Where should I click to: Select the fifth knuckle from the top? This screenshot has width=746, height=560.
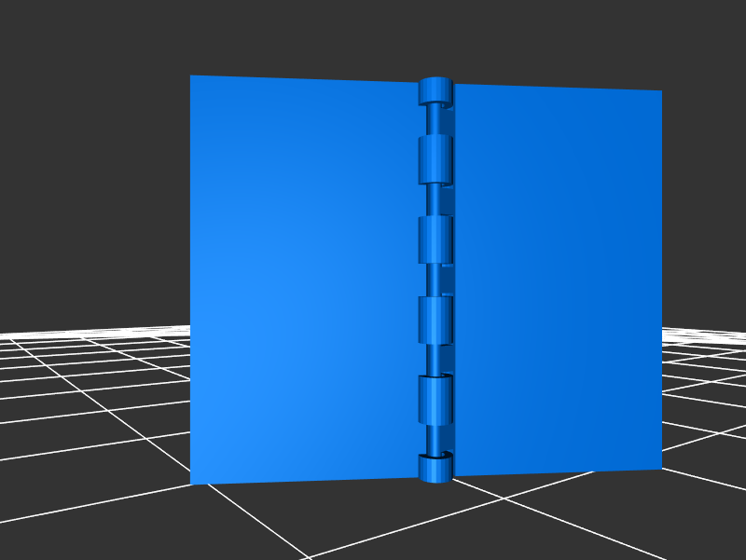[x=435, y=401]
